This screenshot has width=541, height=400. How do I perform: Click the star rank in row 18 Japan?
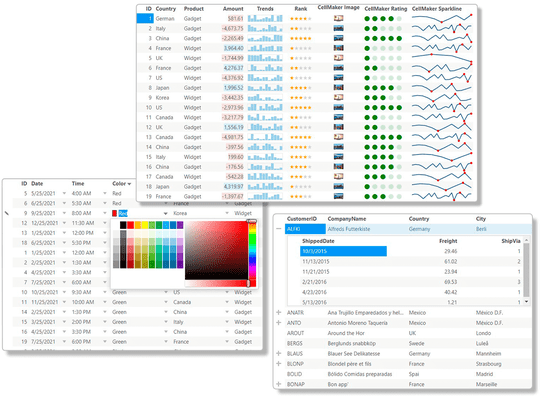pos(301,186)
